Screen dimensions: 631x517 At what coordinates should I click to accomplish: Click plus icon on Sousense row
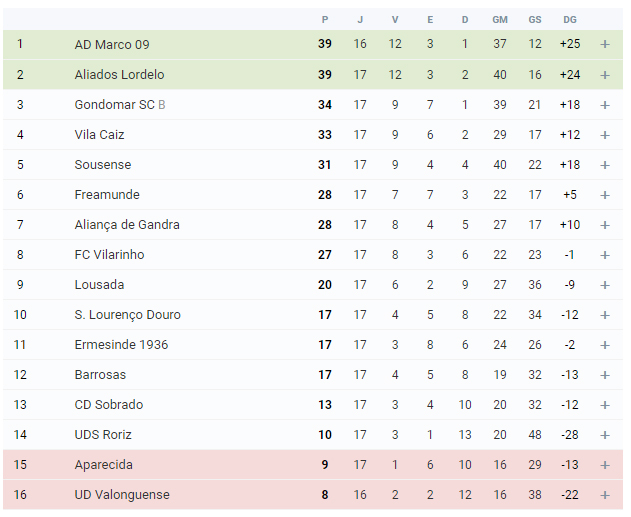point(605,165)
